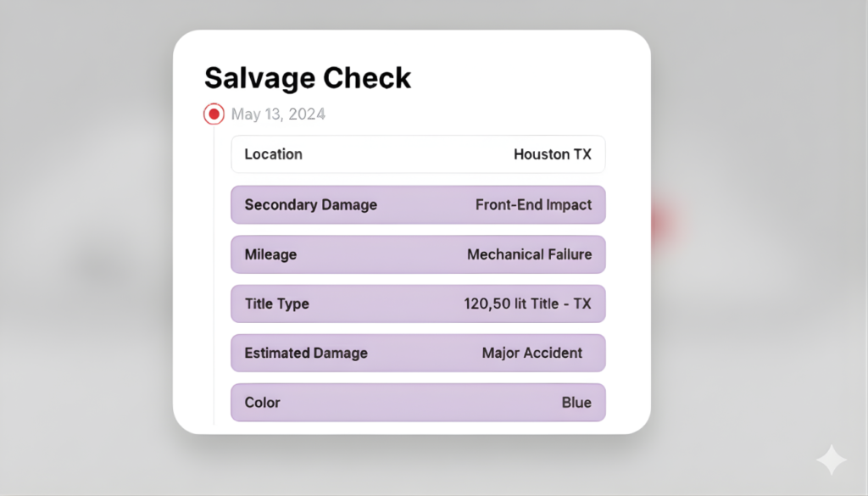
Task: Click the Front-End Impact value
Action: click(533, 204)
